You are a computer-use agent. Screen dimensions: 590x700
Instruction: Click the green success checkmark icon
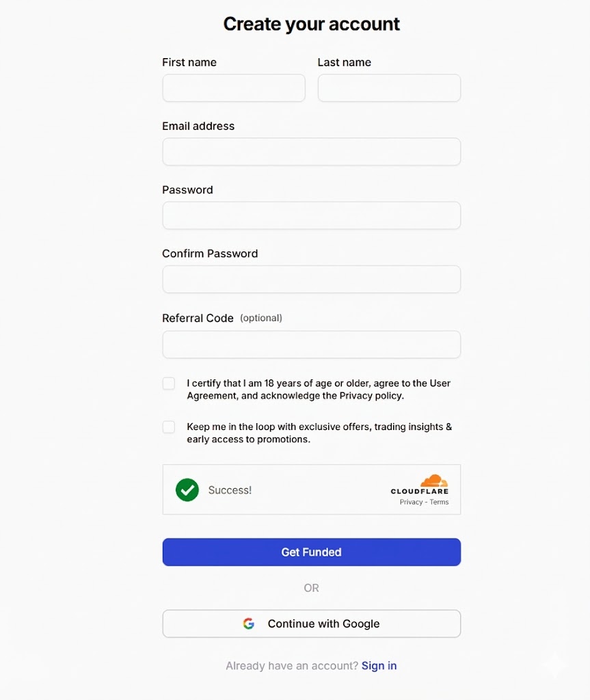[x=187, y=489]
